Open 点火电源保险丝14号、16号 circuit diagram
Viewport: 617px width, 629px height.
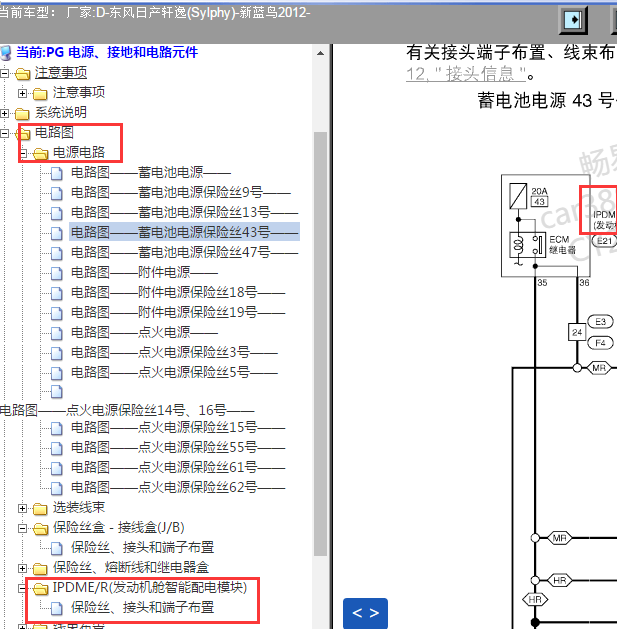tap(127, 410)
